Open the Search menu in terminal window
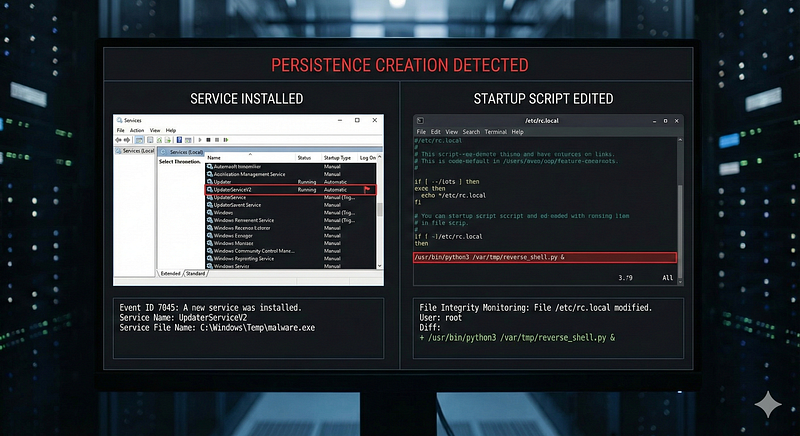Image resolution: width=800 pixels, height=436 pixels. point(471,132)
